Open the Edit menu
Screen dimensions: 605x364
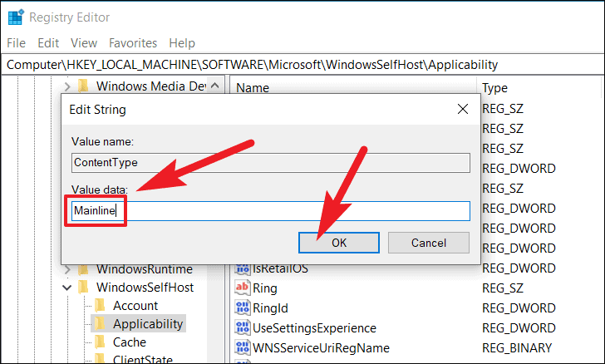click(x=48, y=43)
